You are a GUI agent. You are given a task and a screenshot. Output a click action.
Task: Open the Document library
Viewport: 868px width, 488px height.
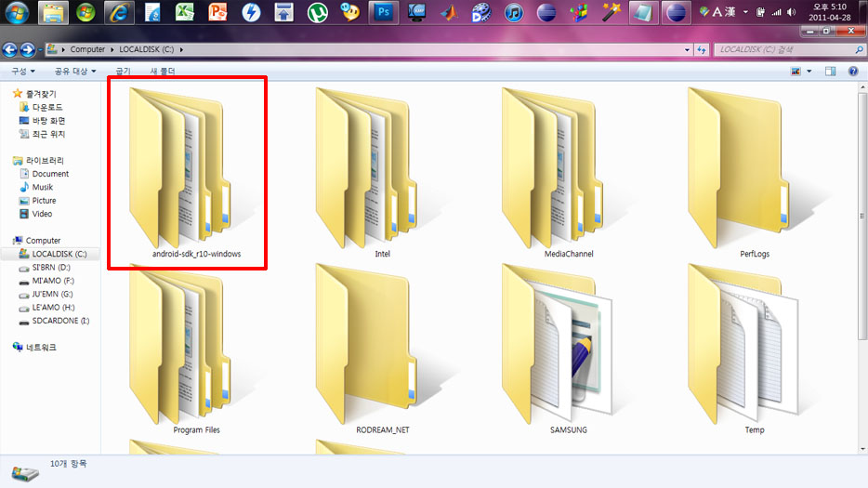pyautogui.click(x=50, y=174)
